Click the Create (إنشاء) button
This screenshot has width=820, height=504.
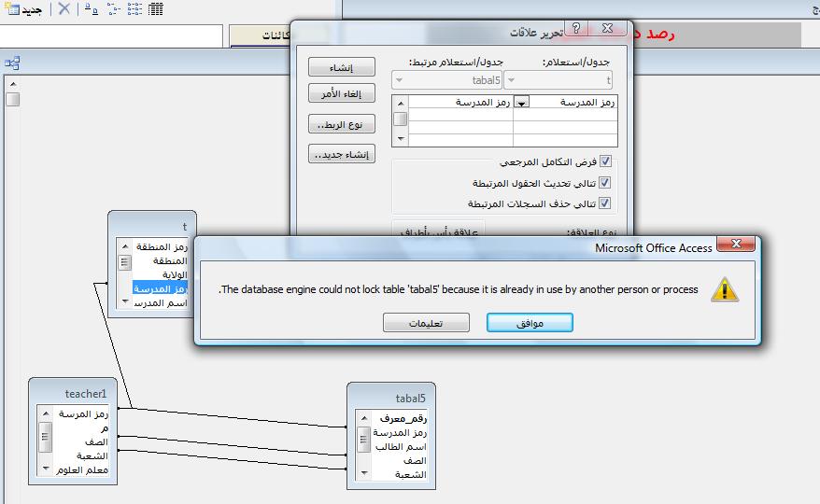[342, 67]
